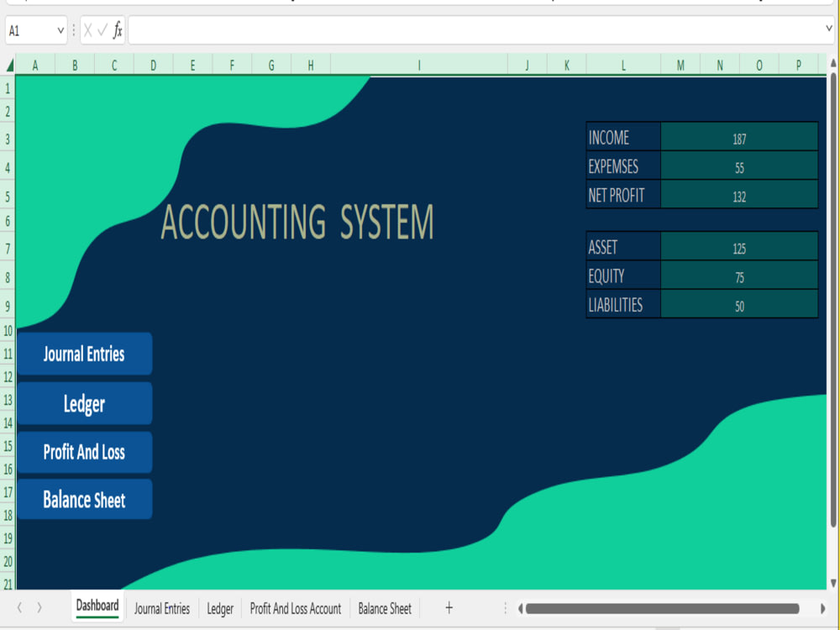Click the previous-sheet navigation arrow
Image resolution: width=840 pixels, height=630 pixels.
coord(18,607)
